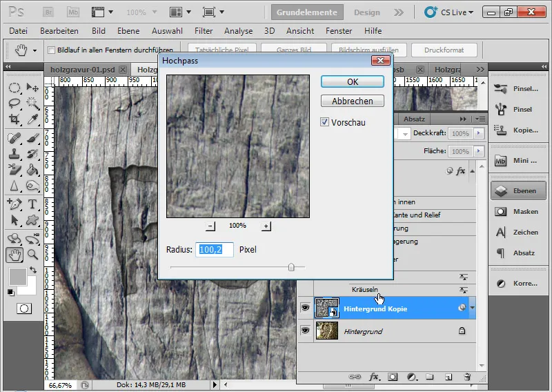This screenshot has height=392, width=552.
Task: Delete layer with the trash icon
Action: (x=467, y=377)
